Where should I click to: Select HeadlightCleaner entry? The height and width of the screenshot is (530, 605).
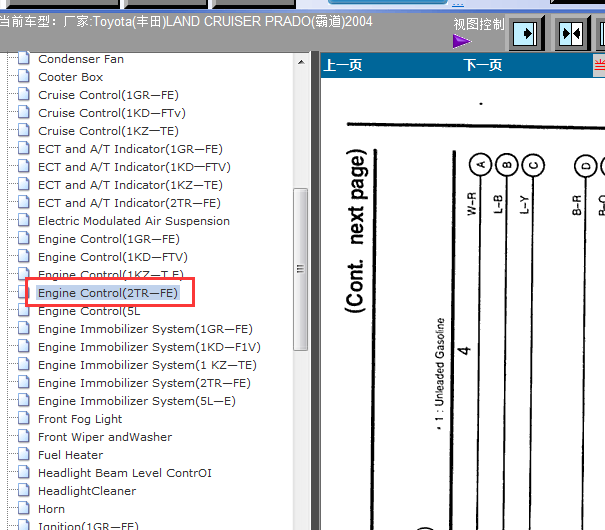[87, 491]
